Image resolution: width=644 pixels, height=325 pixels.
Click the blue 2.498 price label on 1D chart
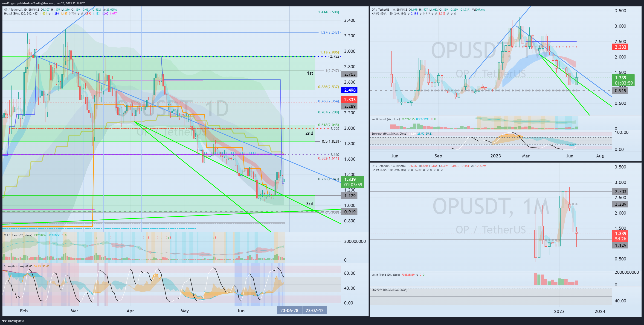coord(349,90)
